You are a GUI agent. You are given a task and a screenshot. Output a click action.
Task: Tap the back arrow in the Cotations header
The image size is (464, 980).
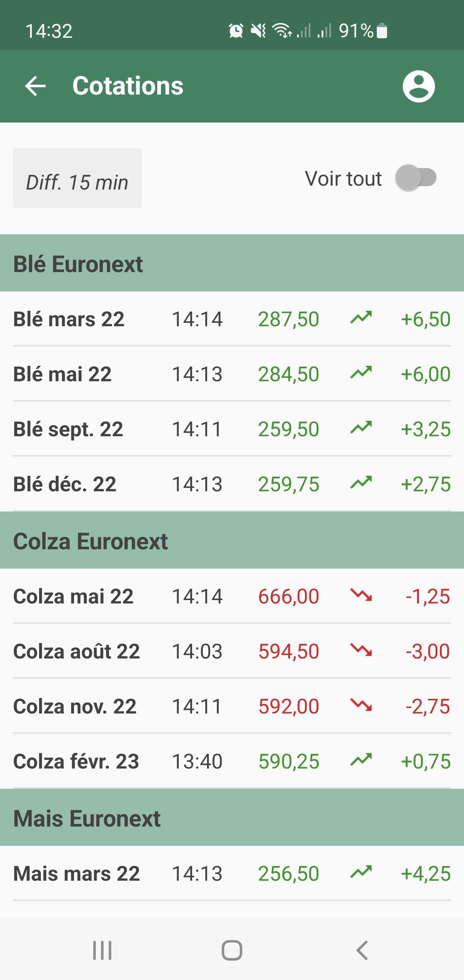point(35,86)
